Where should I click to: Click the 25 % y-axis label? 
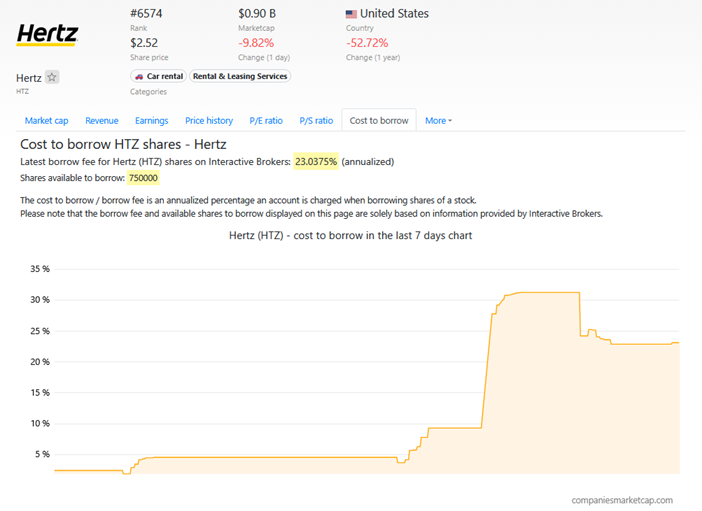(x=40, y=331)
